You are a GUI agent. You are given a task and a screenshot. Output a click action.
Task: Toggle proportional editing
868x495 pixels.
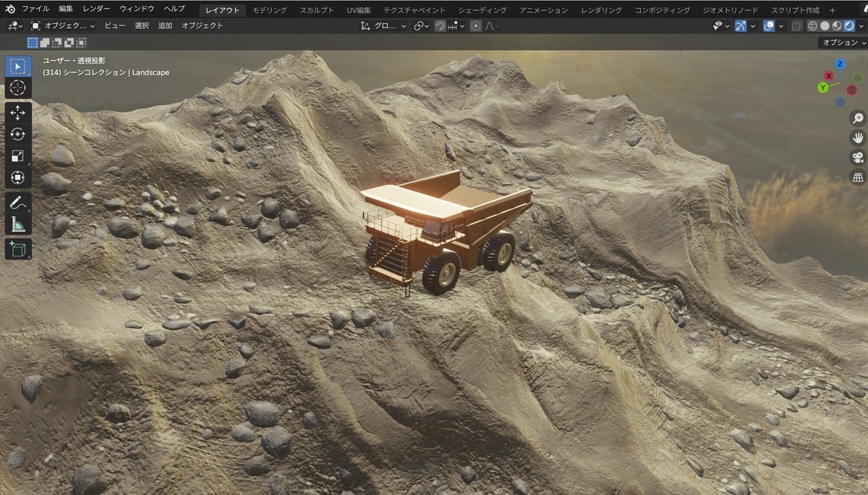click(x=475, y=25)
